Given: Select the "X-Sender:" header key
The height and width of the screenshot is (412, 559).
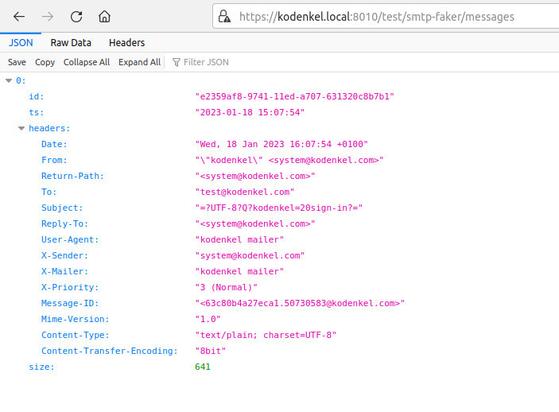Looking at the screenshot, I should 65,256.
